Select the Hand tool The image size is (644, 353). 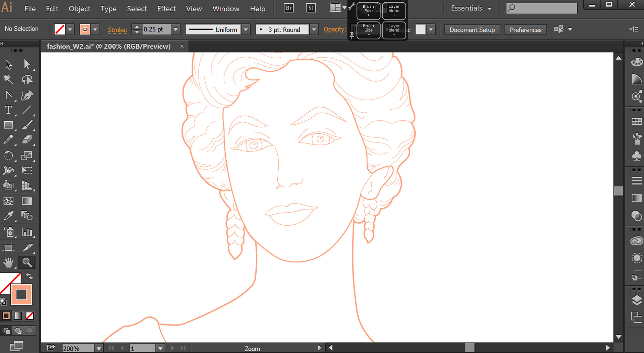tap(8, 262)
